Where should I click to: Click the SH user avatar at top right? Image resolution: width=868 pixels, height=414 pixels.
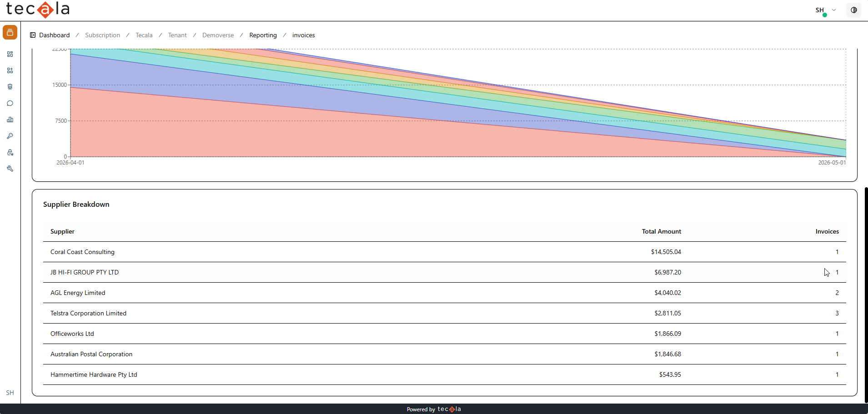(820, 10)
